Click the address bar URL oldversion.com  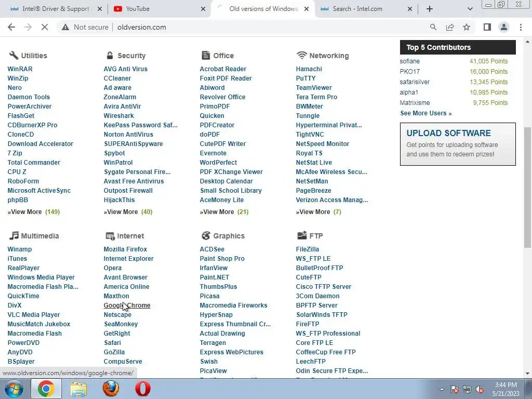pyautogui.click(x=142, y=27)
